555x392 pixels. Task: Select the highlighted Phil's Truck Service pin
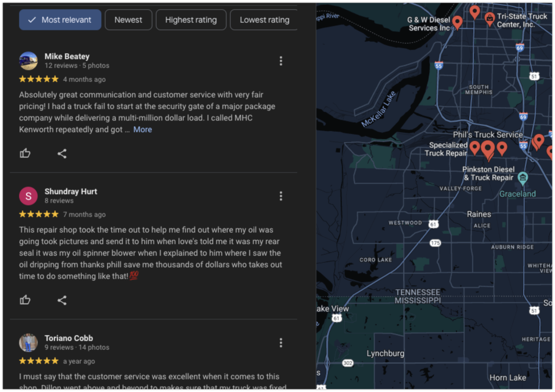(x=488, y=150)
